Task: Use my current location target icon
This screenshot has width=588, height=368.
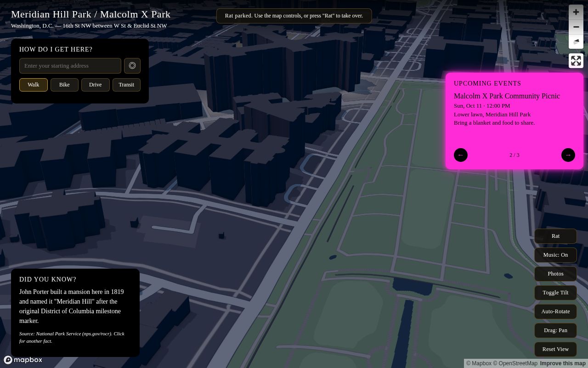Action: pos(132,66)
